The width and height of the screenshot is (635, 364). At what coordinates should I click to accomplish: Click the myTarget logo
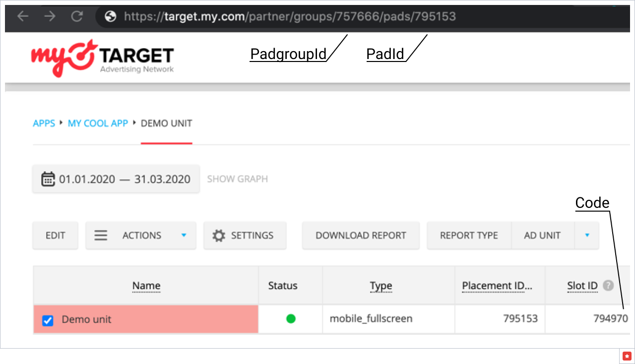(102, 58)
